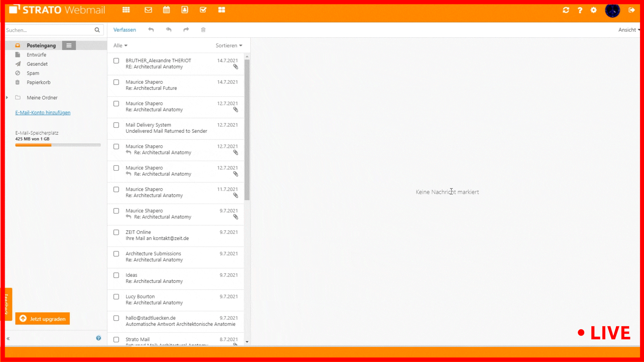The width and height of the screenshot is (644, 362).
Task: Click the logout icon at top right
Action: click(632, 10)
